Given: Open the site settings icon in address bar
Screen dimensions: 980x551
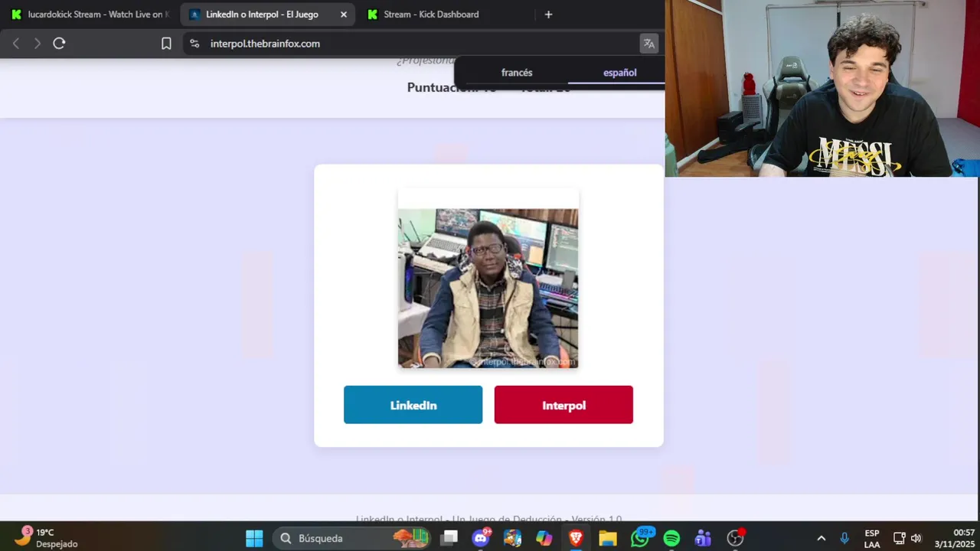Looking at the screenshot, I should coord(194,44).
